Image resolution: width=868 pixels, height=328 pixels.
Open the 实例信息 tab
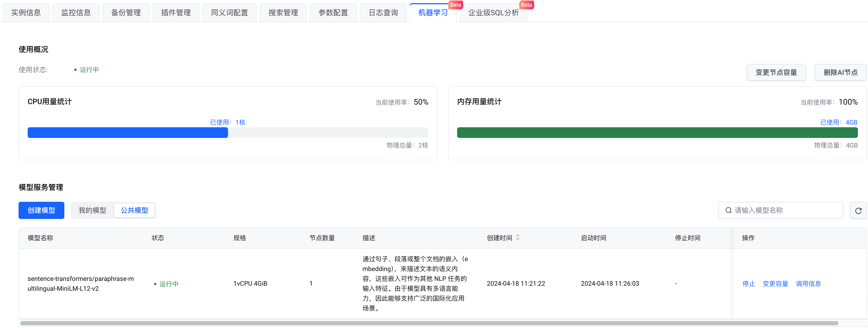click(26, 13)
